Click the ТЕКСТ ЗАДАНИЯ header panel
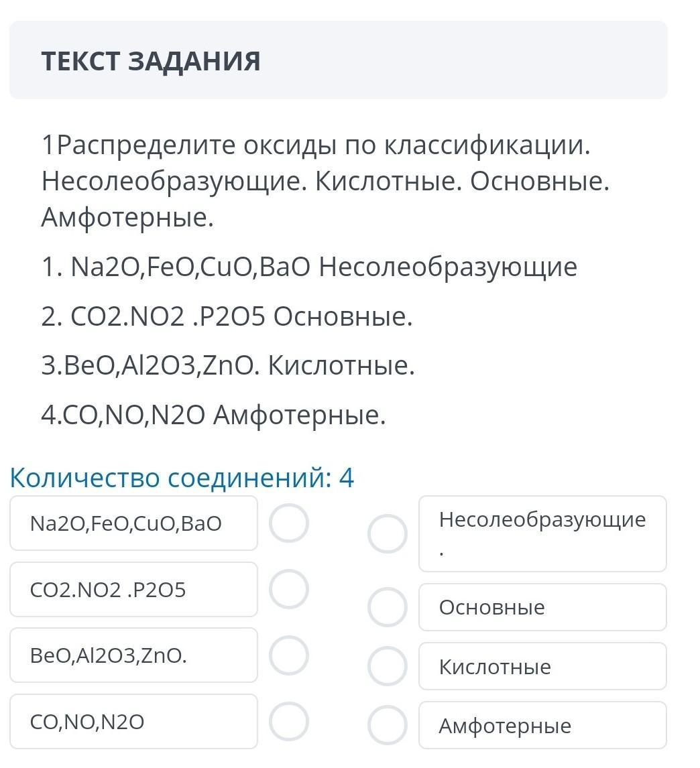The width and height of the screenshot is (700, 768). pos(338,60)
